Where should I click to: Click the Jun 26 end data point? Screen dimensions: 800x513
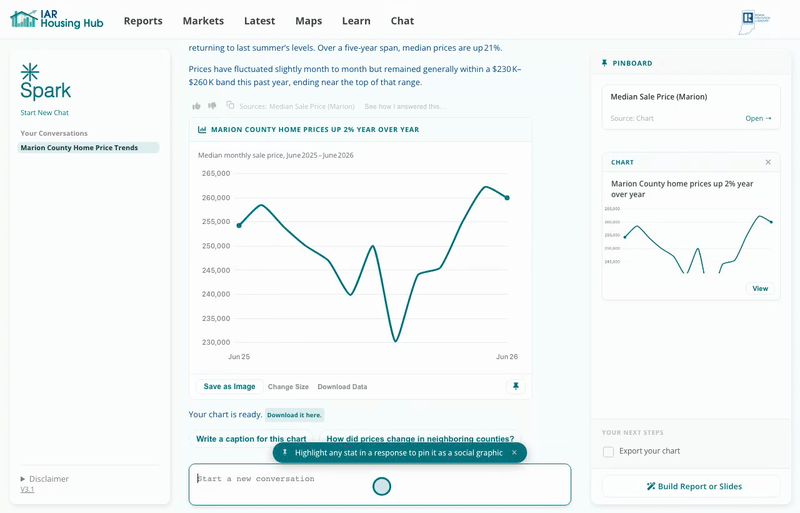point(507,198)
